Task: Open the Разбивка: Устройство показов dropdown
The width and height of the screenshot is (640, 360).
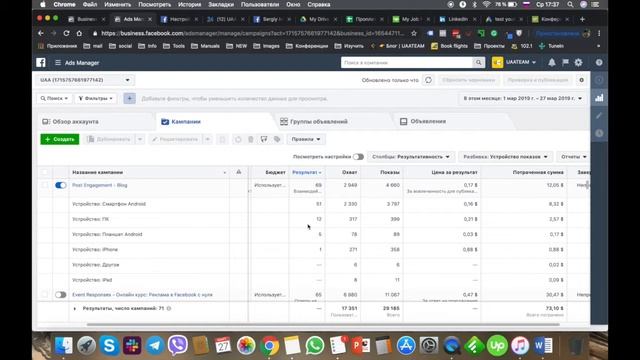Action: (505, 157)
